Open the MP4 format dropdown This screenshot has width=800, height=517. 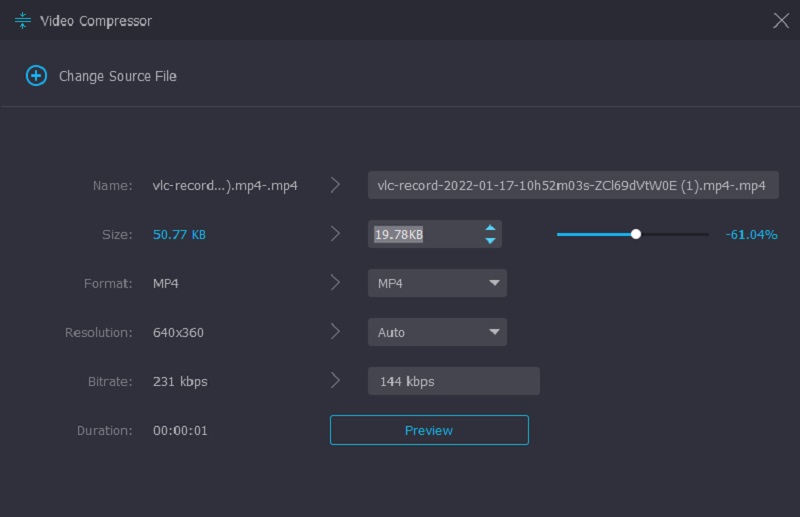pyautogui.click(x=437, y=283)
